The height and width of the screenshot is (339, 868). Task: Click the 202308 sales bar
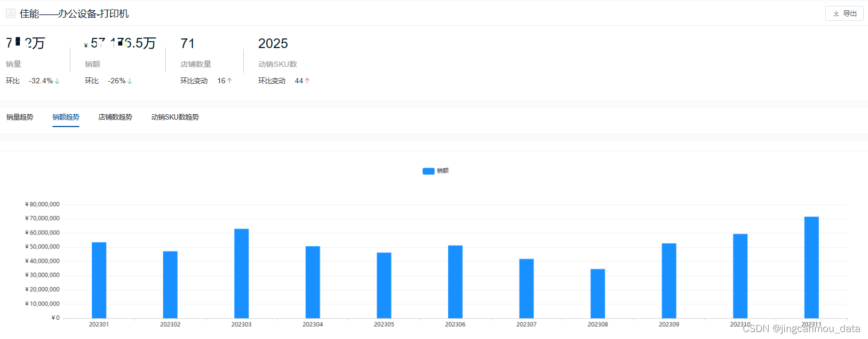[x=598, y=294]
